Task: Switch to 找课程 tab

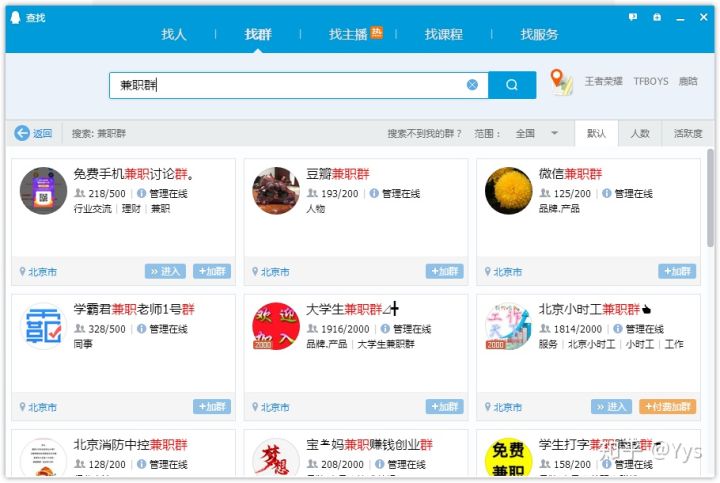Action: click(444, 34)
